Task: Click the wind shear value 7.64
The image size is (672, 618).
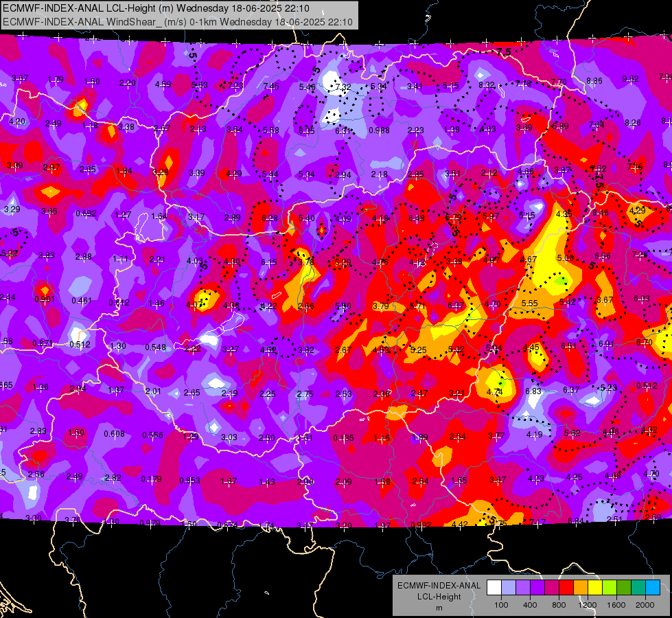Action: (596, 124)
